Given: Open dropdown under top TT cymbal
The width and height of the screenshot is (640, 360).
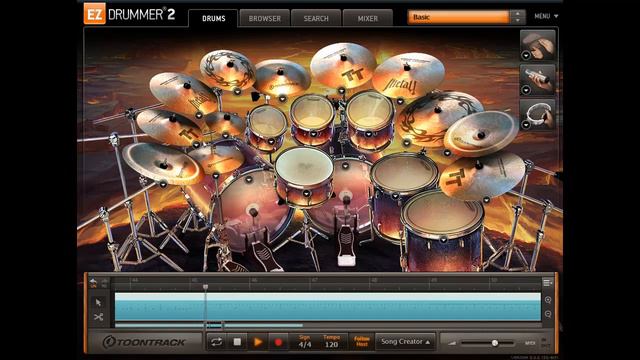Looking at the screenshot, I should (341, 91).
